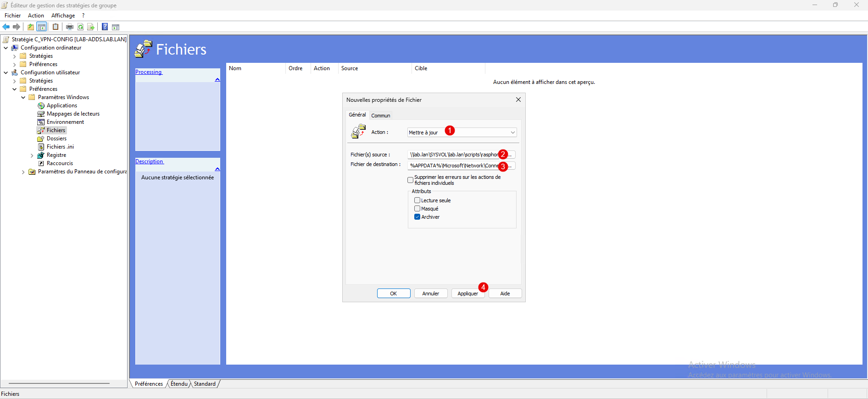Screen dimensions: 868x399
Task: Enable the Lecture seule attribute checkbox
Action: click(x=417, y=200)
